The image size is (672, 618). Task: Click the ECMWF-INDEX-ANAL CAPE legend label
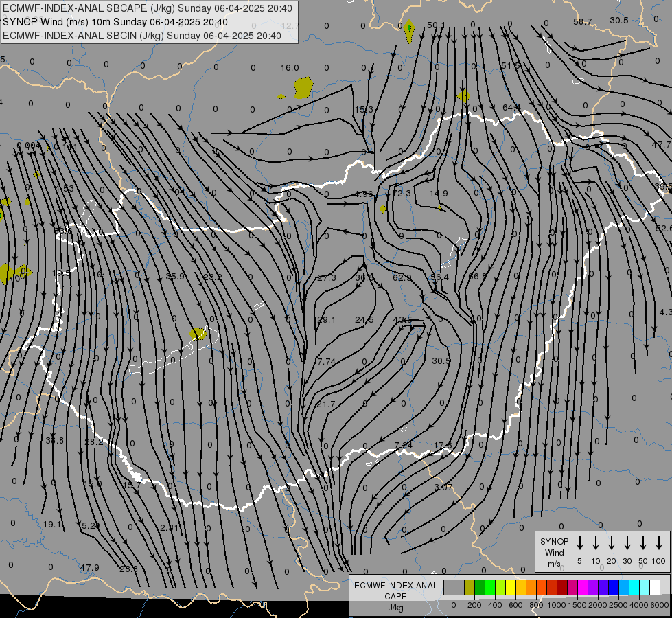pyautogui.click(x=395, y=591)
